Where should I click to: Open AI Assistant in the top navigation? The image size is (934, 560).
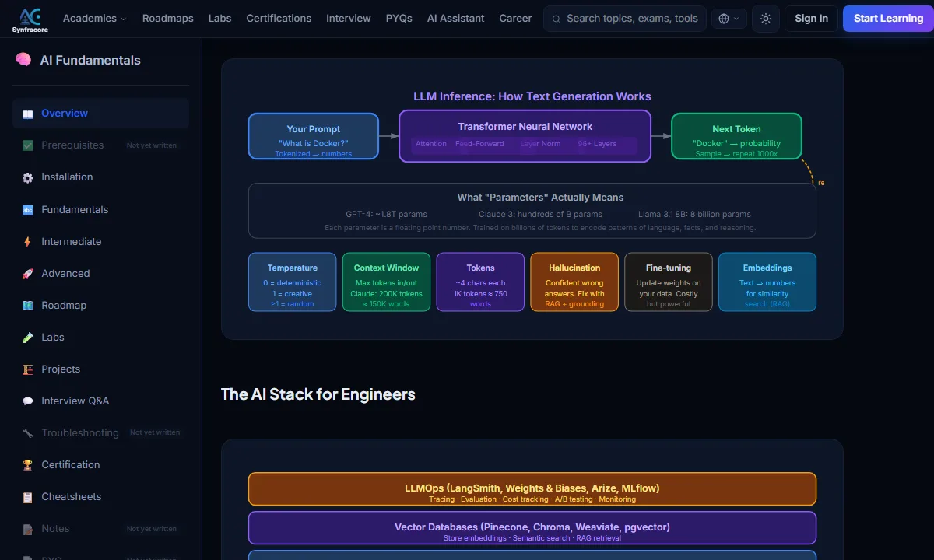455,18
